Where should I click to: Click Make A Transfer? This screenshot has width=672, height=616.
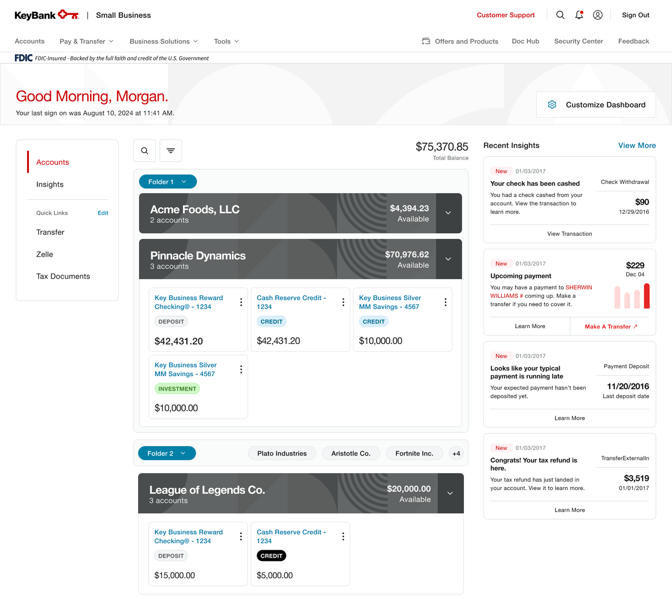[x=611, y=327]
